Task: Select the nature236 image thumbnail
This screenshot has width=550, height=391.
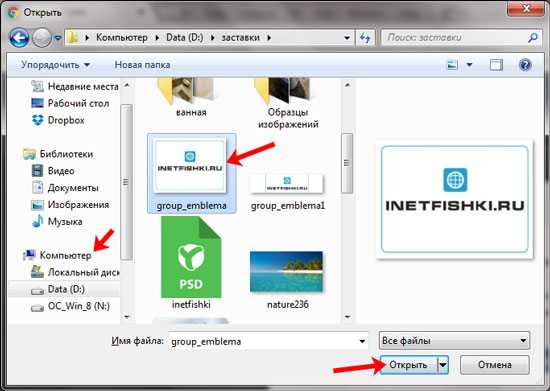Action: 286,272
